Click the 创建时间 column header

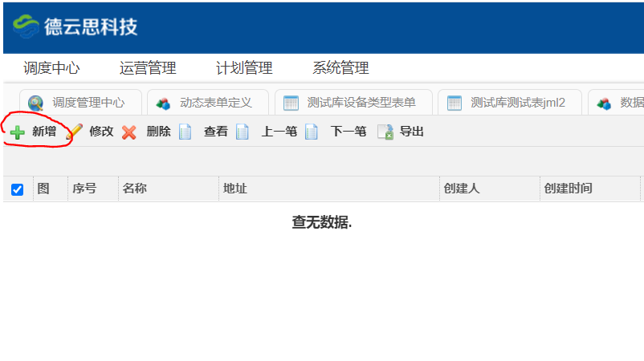point(569,189)
